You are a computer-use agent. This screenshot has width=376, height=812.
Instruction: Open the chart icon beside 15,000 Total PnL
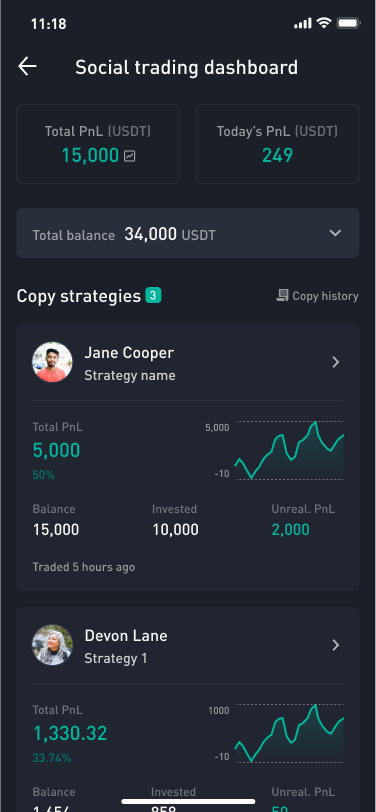(x=129, y=155)
